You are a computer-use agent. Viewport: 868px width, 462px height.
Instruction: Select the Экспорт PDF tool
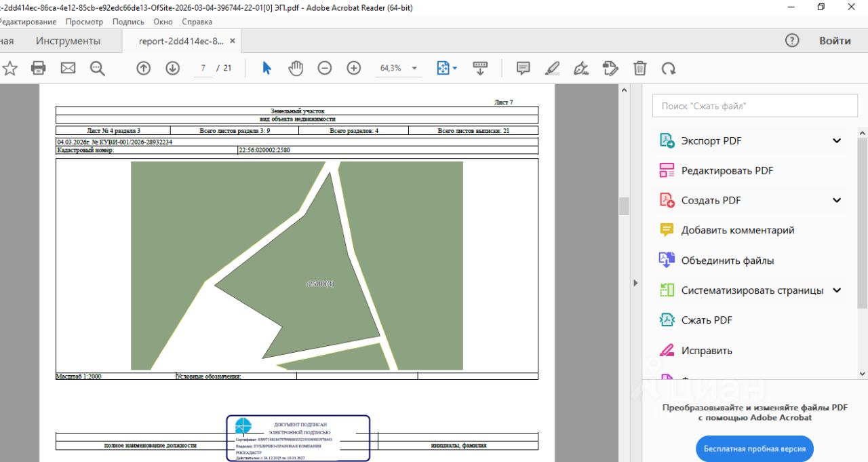coord(711,140)
